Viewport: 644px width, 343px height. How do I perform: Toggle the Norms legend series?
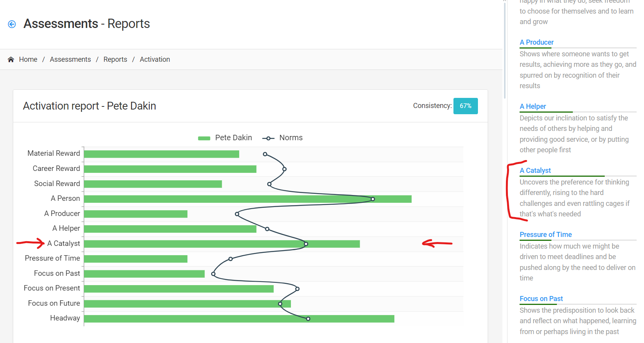(x=282, y=138)
